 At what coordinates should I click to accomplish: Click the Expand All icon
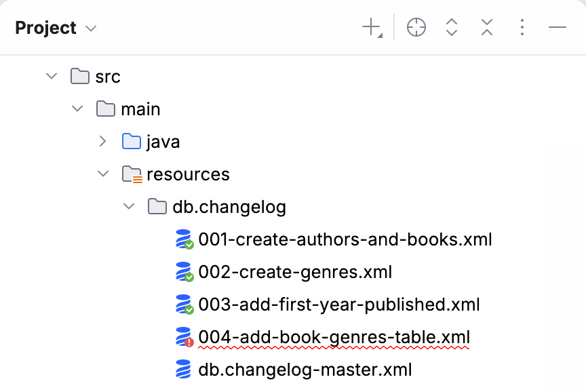pos(452,28)
